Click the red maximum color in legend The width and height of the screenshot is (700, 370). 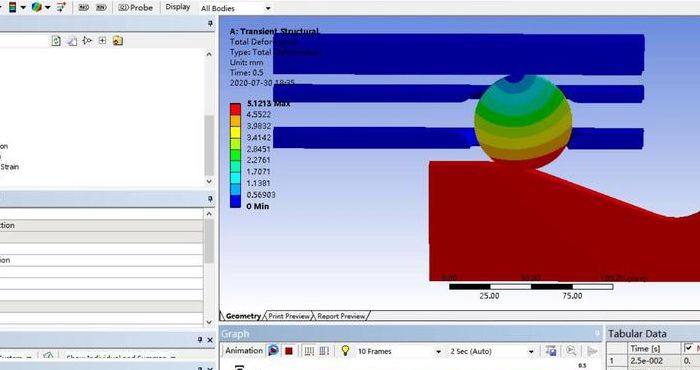coord(235,109)
